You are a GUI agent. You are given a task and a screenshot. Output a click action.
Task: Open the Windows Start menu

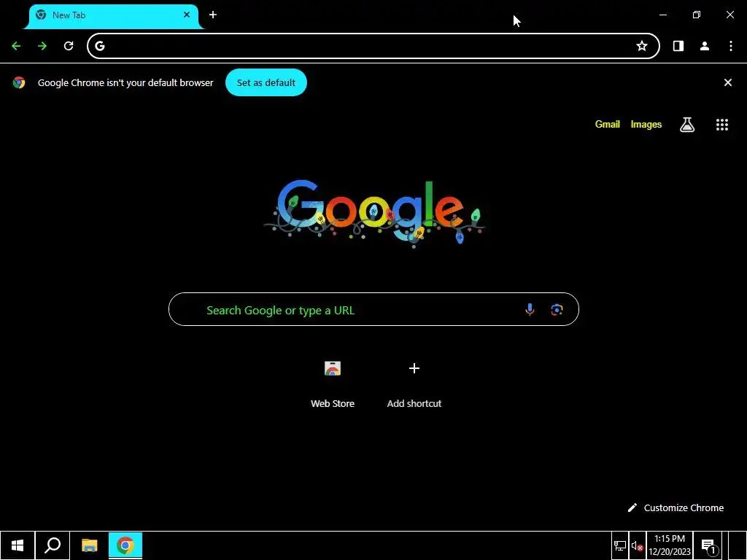(x=18, y=545)
